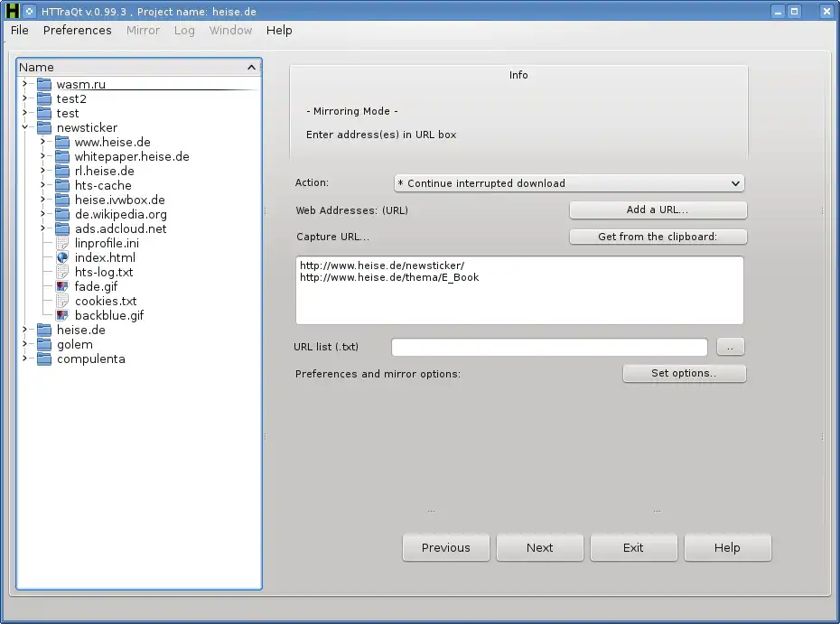Click the golem folder icon

pyautogui.click(x=44, y=344)
